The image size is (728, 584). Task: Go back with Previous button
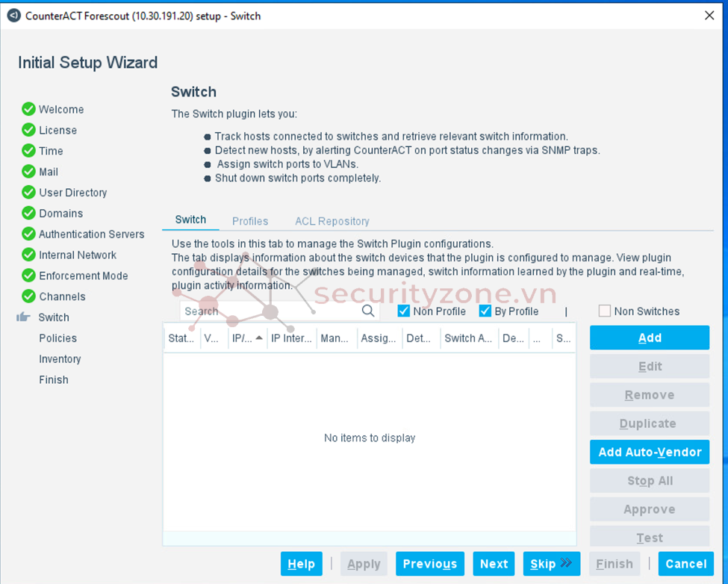430,564
